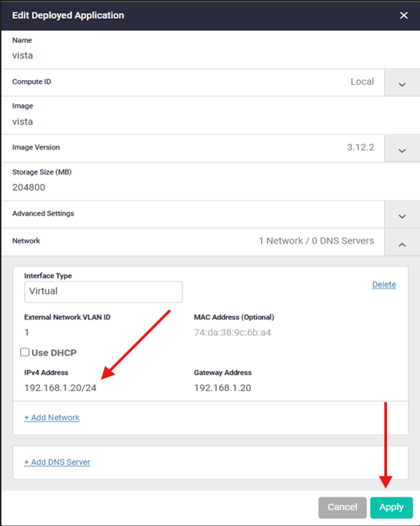The width and height of the screenshot is (420, 526).
Task: Close the Edit Deployed Application dialog
Action: 403,15
